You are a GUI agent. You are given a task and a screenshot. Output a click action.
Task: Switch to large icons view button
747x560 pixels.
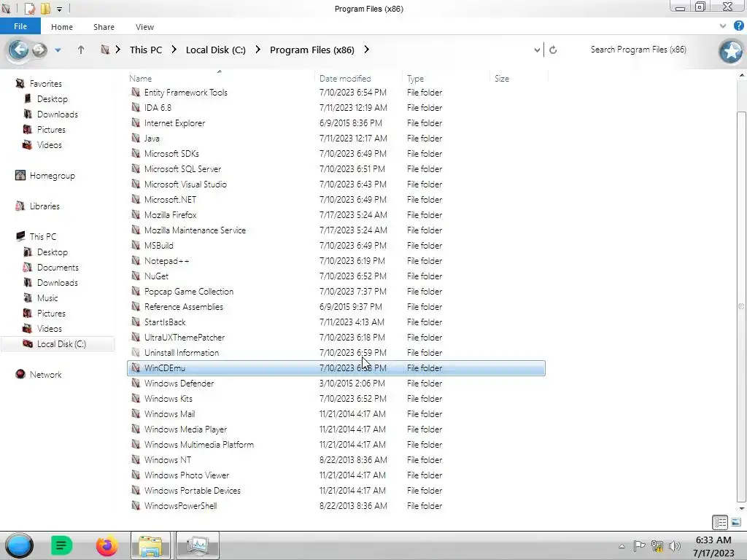[x=735, y=522]
